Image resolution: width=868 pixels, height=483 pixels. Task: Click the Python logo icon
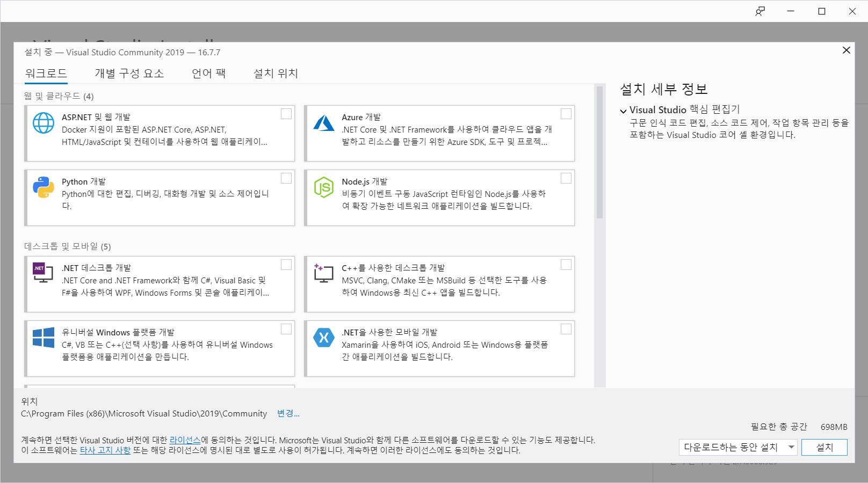pyautogui.click(x=44, y=187)
